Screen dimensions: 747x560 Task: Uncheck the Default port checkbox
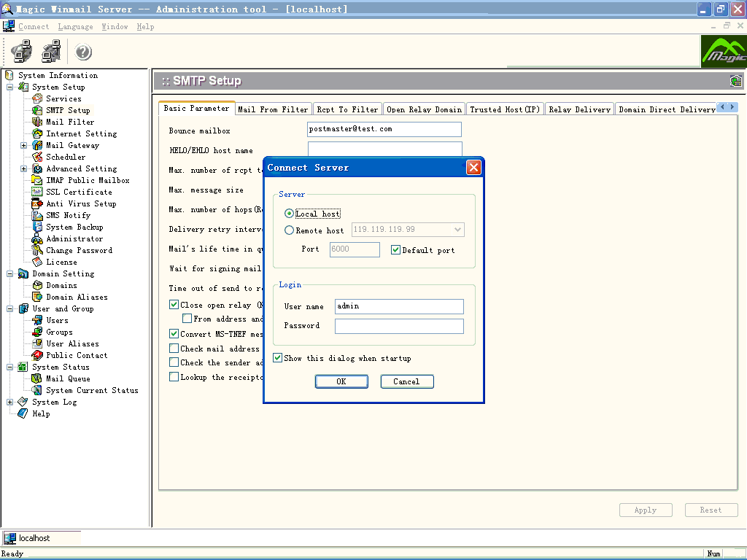click(395, 250)
